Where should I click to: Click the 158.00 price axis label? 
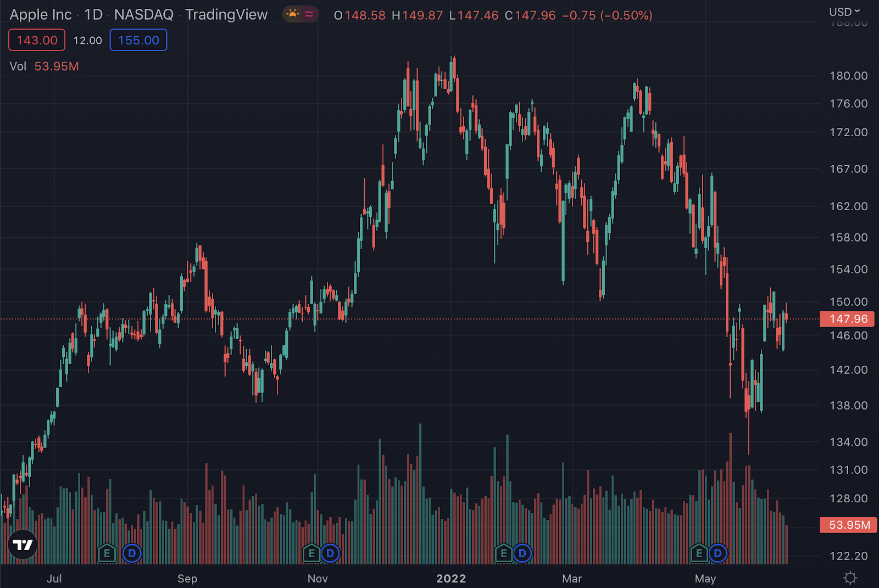coord(849,238)
